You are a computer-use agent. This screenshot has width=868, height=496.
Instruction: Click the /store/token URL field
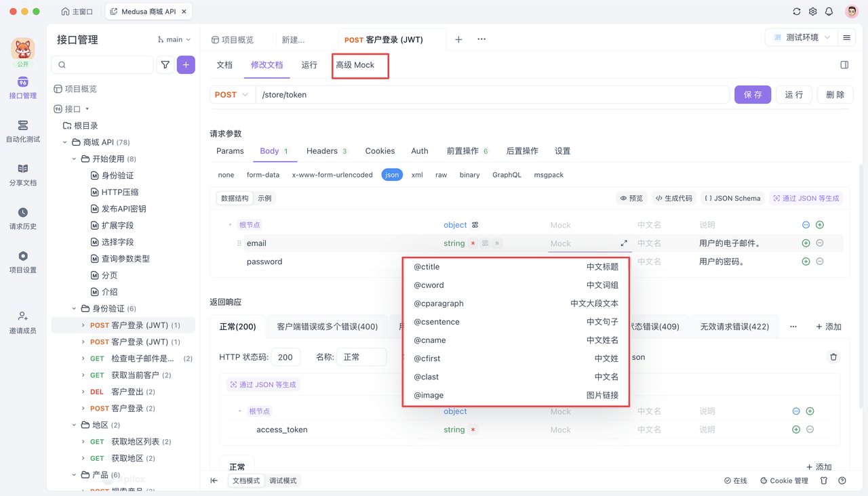pos(494,95)
